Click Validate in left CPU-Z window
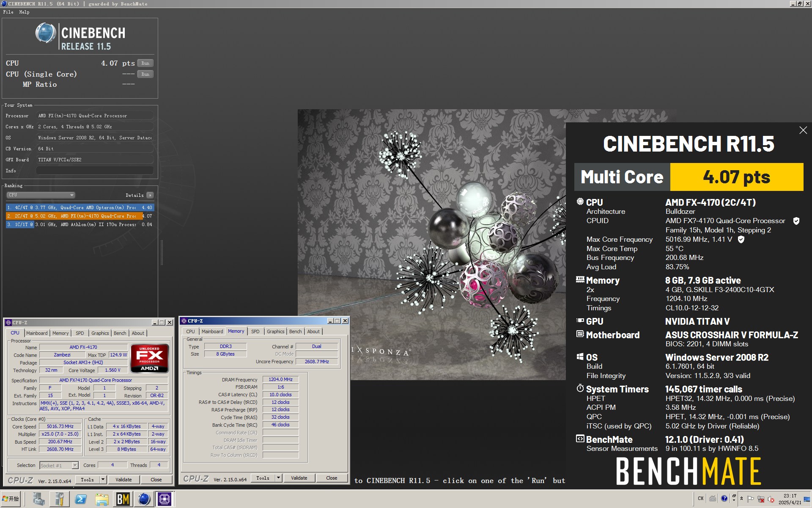The width and height of the screenshot is (812, 508). [123, 480]
